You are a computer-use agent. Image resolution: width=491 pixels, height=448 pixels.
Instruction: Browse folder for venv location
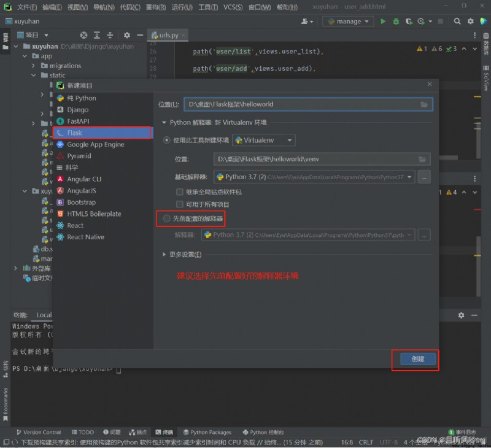(422, 160)
